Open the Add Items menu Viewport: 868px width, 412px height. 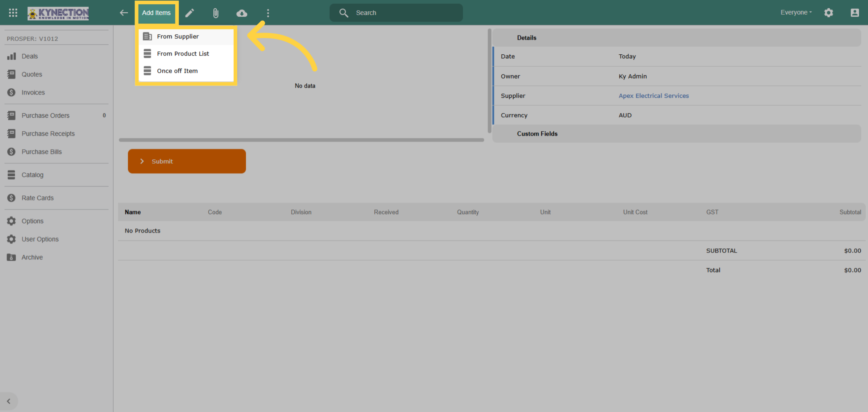tap(156, 13)
